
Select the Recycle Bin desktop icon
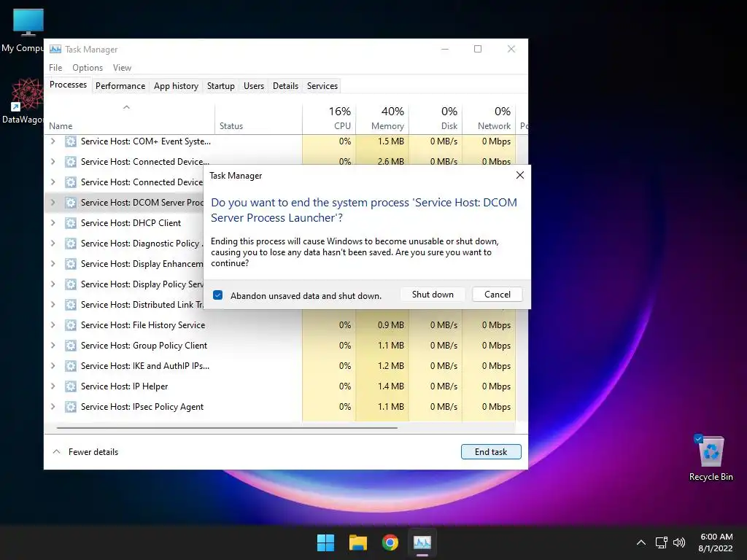pos(711,458)
